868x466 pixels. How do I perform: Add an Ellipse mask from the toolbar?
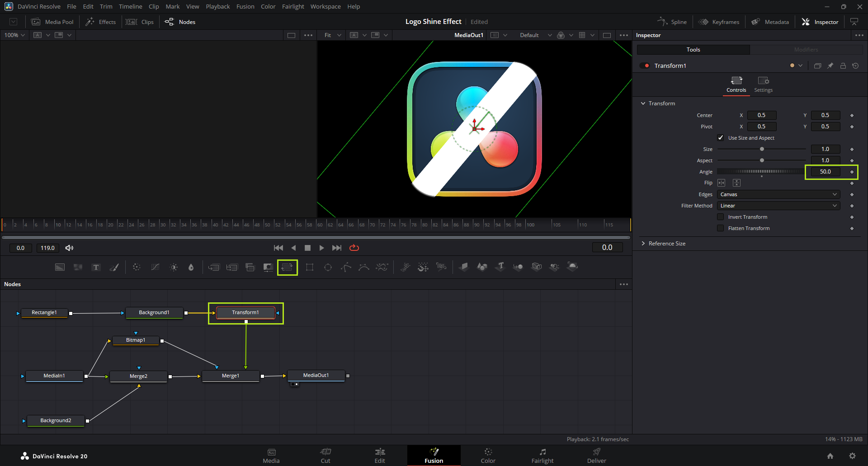point(328,267)
